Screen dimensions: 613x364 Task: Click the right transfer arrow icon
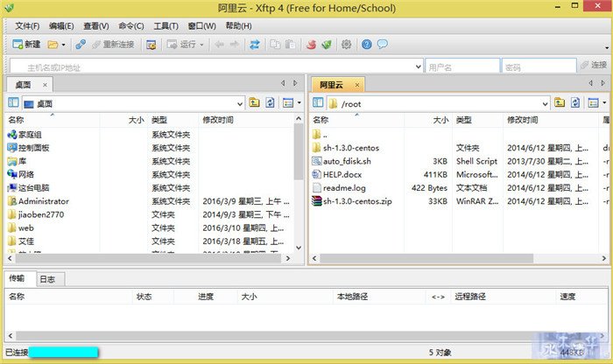pos(234,45)
